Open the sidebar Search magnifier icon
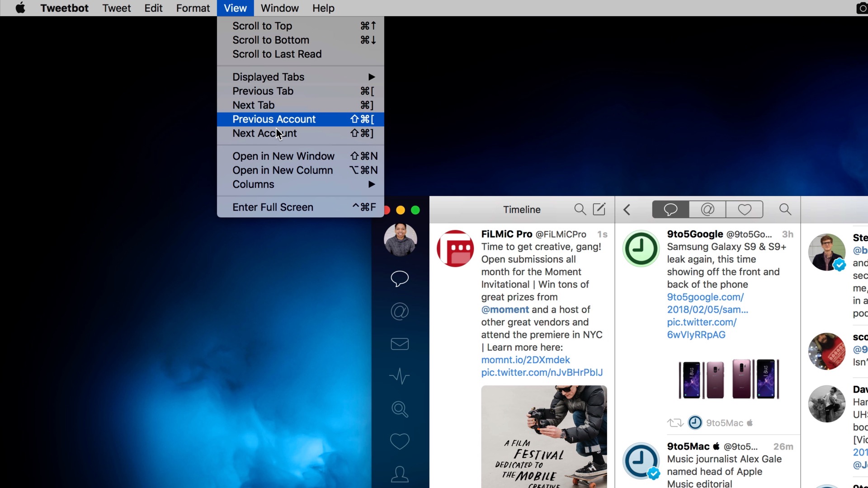This screenshot has height=488, width=868. 400,409
